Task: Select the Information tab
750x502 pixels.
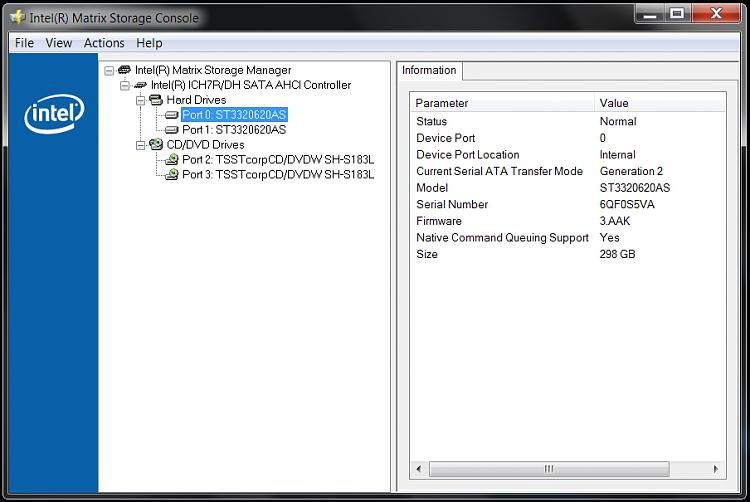Action: (429, 70)
